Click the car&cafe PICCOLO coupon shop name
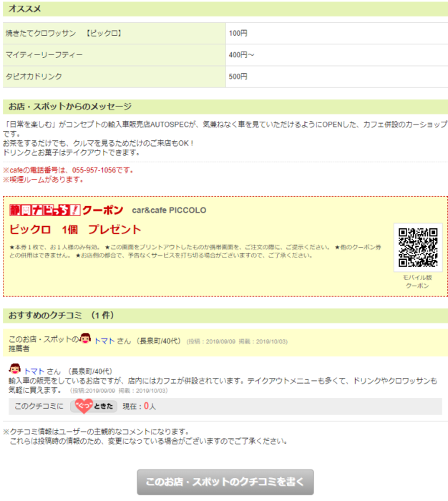The height and width of the screenshot is (501, 448). (x=169, y=210)
